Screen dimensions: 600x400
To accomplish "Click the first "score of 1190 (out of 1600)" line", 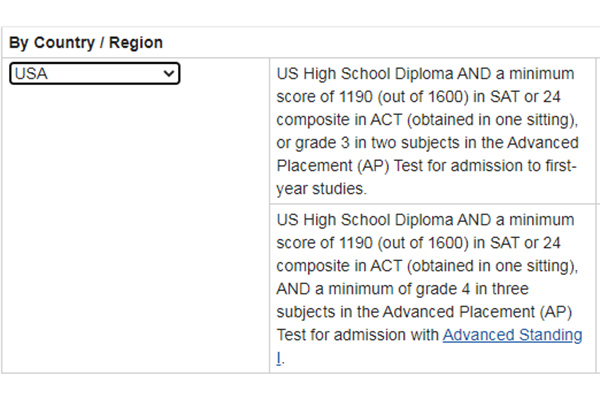I will click(x=418, y=97).
